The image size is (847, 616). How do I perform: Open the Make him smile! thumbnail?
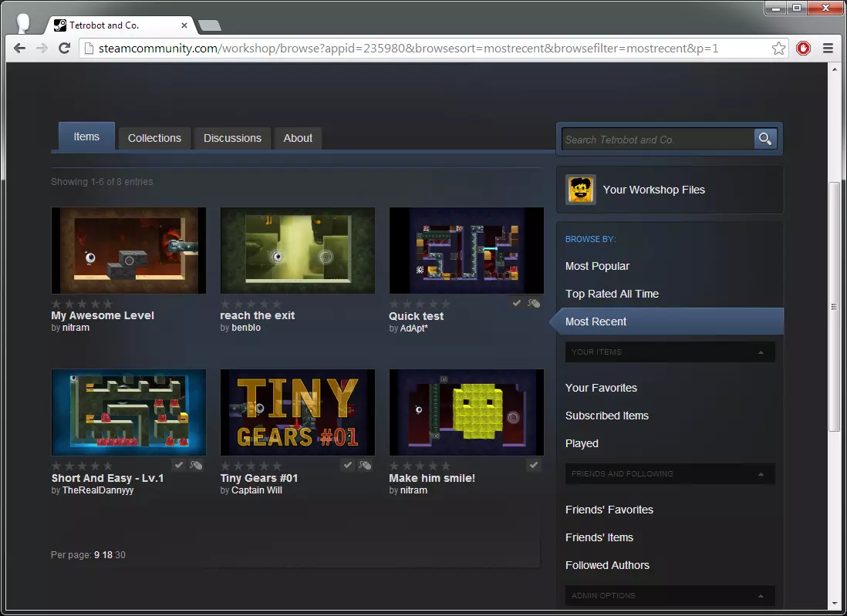[467, 412]
